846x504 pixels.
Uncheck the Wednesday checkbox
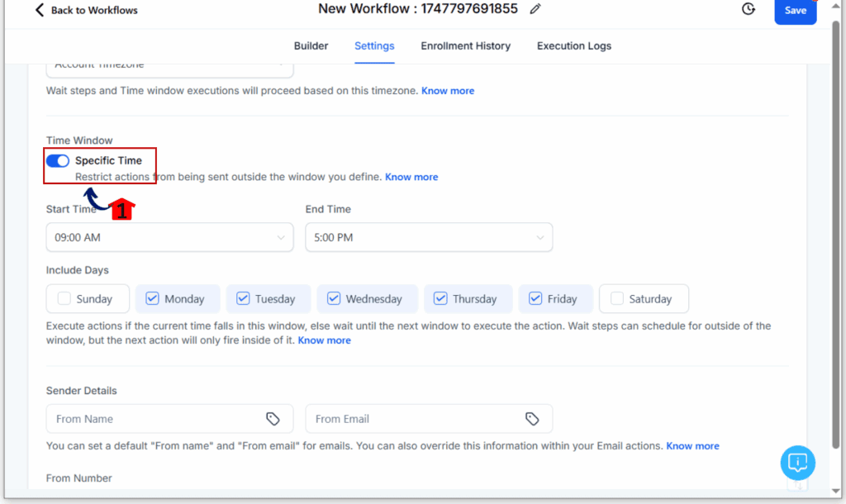click(x=334, y=298)
